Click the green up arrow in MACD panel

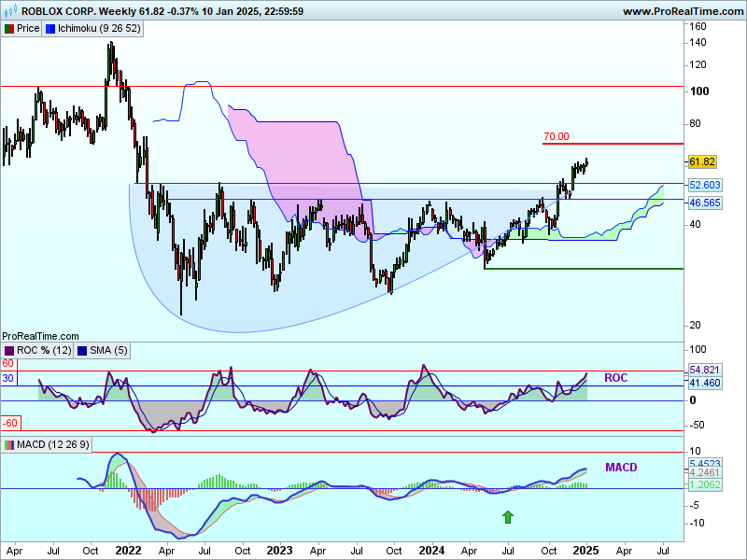pos(508,516)
